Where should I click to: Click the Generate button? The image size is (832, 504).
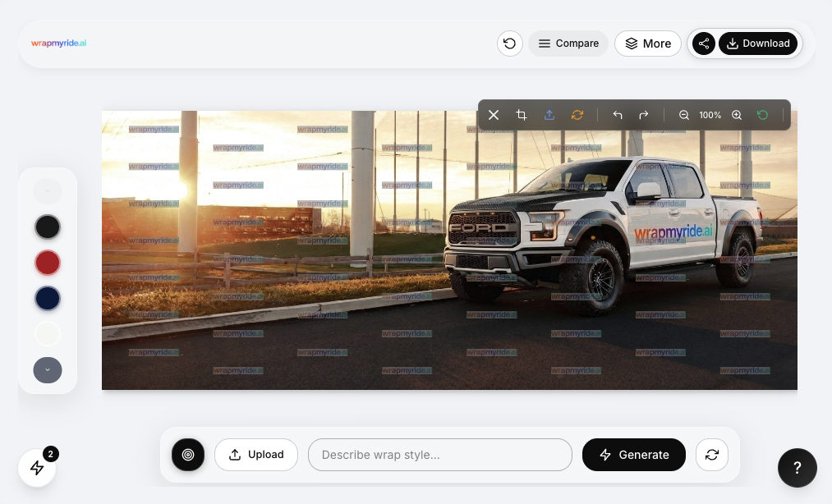633,455
